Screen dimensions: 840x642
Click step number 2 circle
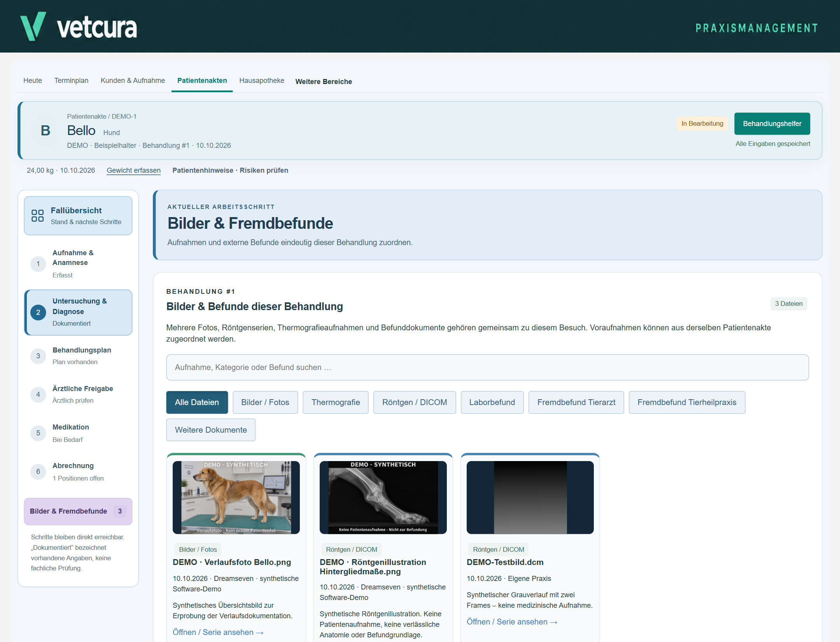pos(38,312)
